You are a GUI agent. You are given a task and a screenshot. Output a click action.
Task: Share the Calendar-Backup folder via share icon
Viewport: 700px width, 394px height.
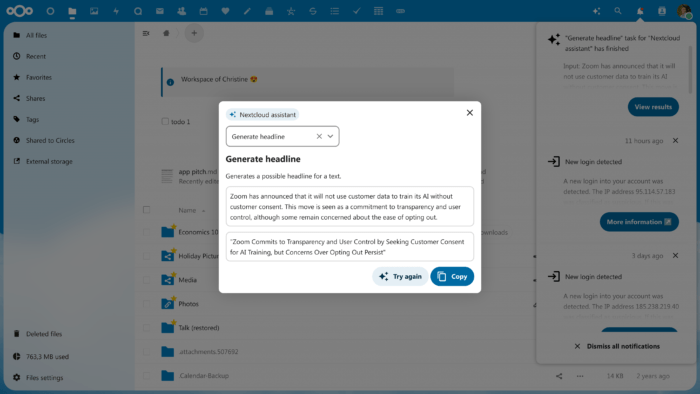click(559, 376)
